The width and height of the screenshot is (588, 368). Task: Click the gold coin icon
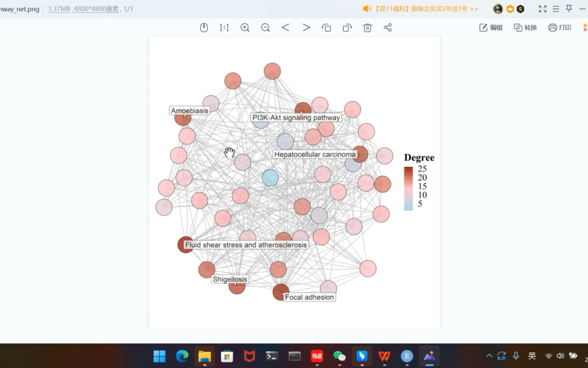[x=520, y=9]
